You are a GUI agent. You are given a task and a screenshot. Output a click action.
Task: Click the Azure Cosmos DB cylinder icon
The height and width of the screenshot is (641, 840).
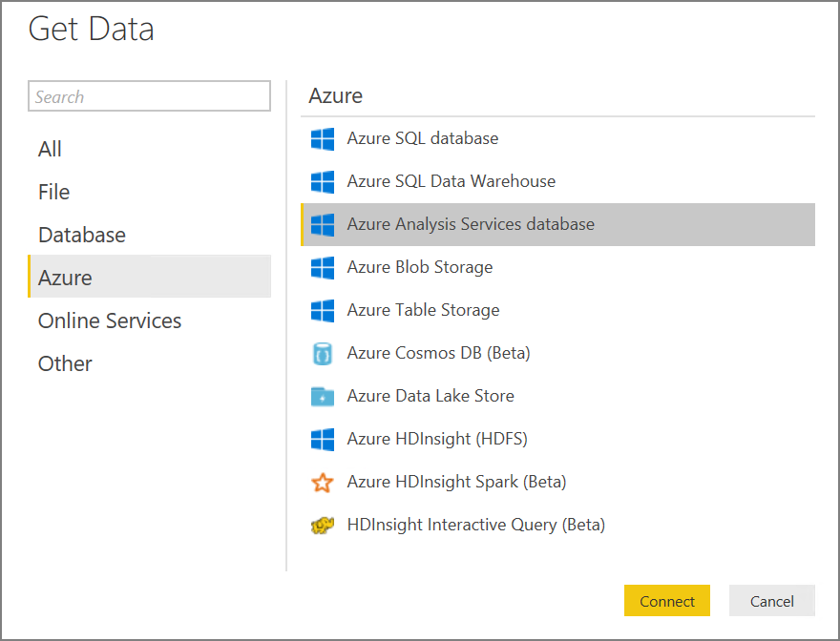323,354
